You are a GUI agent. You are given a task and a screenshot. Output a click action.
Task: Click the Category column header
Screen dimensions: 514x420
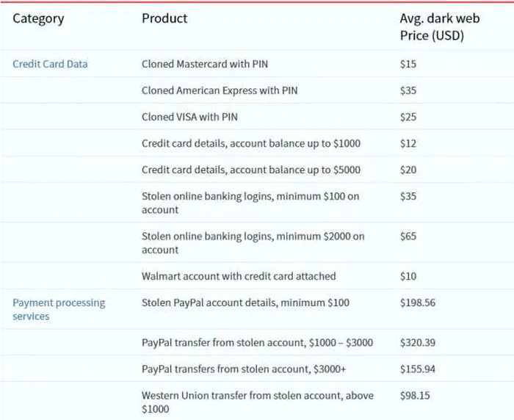point(38,19)
